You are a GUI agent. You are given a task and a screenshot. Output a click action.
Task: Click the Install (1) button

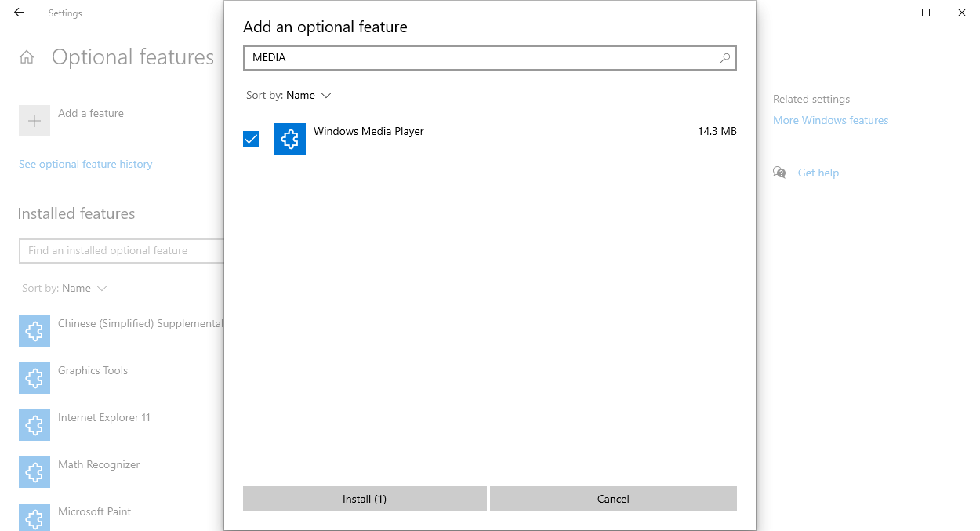(x=365, y=499)
